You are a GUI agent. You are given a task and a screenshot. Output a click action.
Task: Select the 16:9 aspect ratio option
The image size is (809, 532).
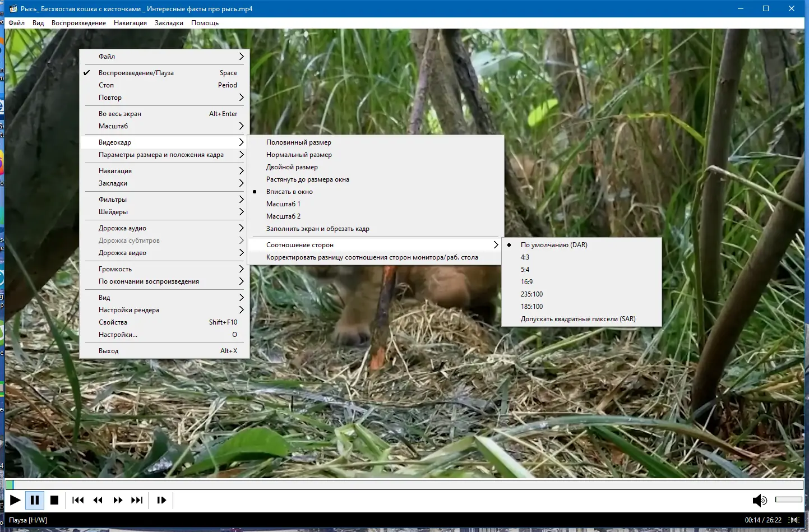pyautogui.click(x=526, y=281)
